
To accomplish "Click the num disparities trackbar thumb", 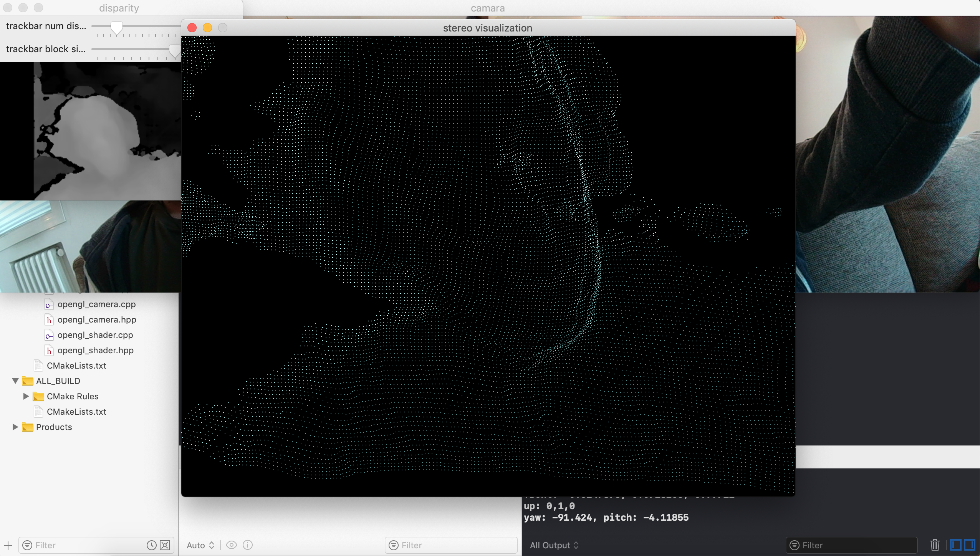I will [116, 28].
